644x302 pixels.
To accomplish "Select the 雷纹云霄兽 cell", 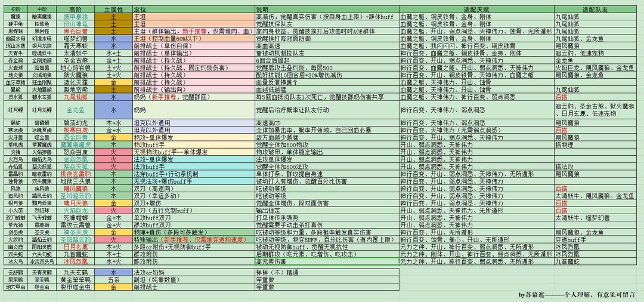I will 75,225.
